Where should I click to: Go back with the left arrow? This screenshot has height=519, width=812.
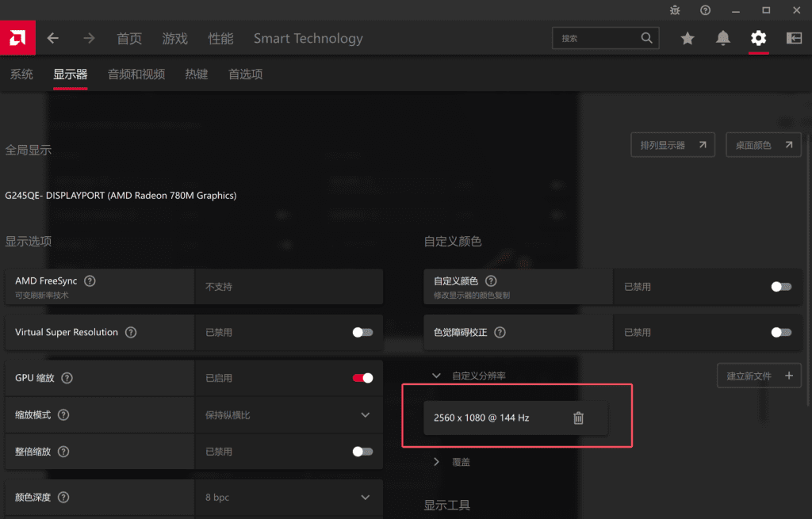click(x=53, y=38)
